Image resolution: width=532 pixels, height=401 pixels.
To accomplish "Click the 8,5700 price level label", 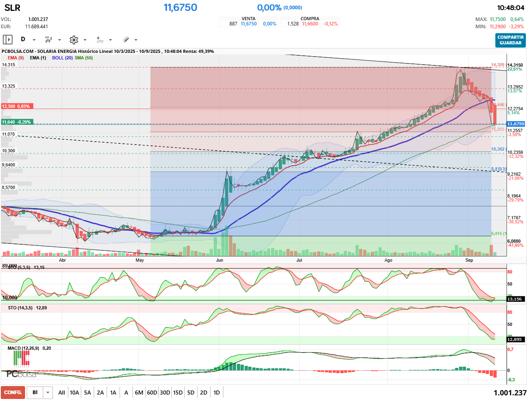I will click(8, 187).
